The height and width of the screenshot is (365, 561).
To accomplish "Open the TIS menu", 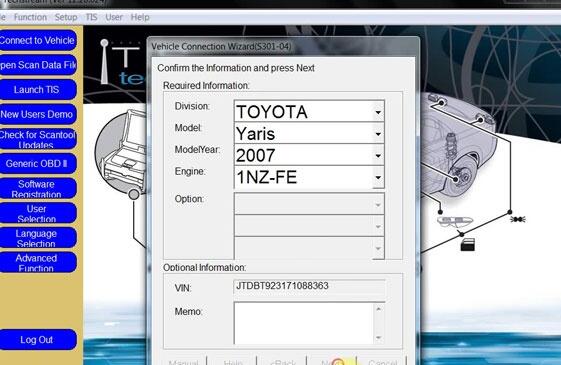I will [x=91, y=17].
